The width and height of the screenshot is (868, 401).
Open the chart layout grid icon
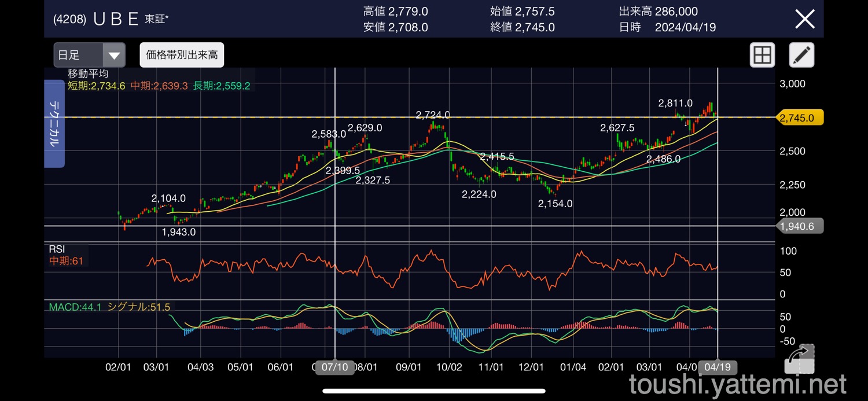click(x=762, y=56)
